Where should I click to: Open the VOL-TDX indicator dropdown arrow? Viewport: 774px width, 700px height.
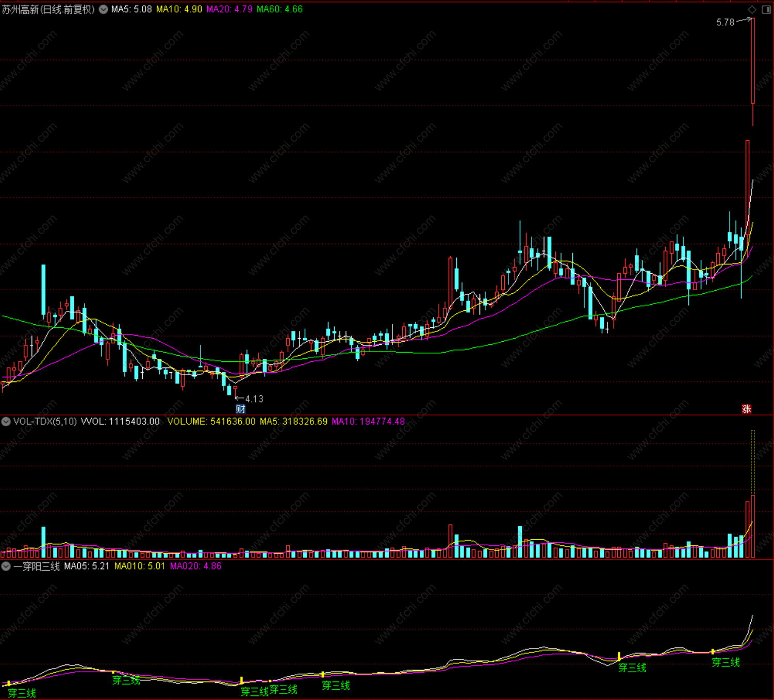pyautogui.click(x=6, y=422)
